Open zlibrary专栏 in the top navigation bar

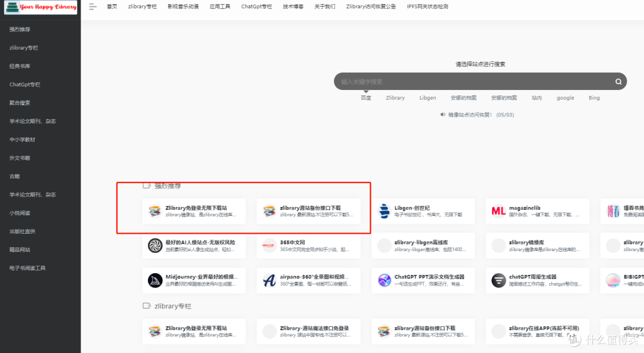coord(142,7)
